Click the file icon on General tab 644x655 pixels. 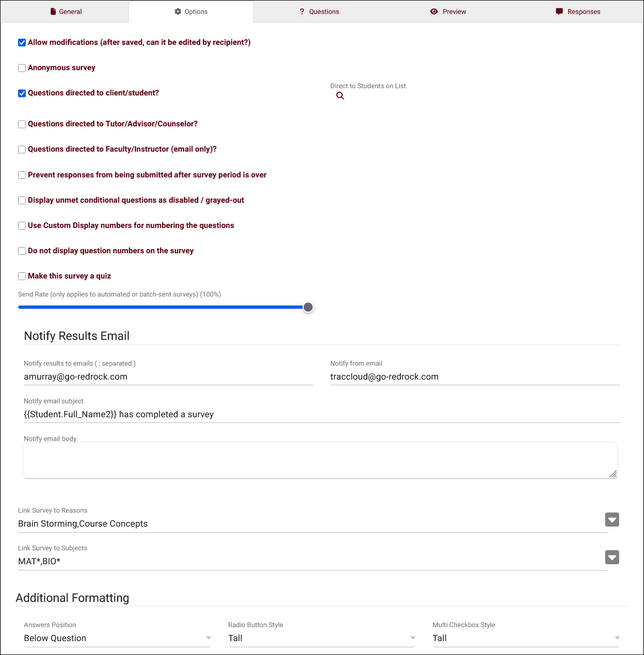tap(53, 11)
